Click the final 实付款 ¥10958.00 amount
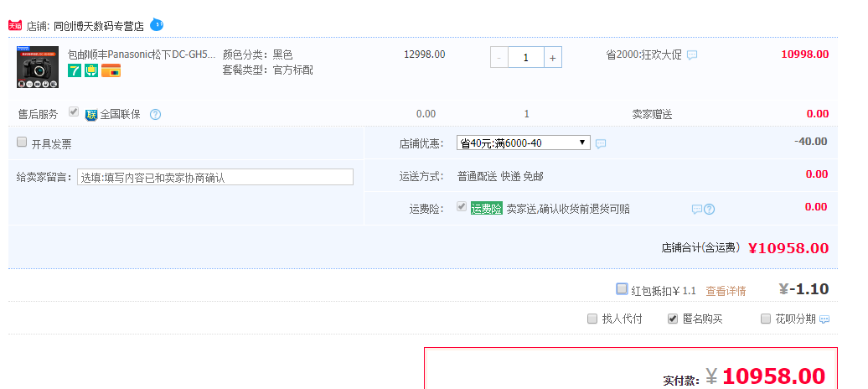 765,376
